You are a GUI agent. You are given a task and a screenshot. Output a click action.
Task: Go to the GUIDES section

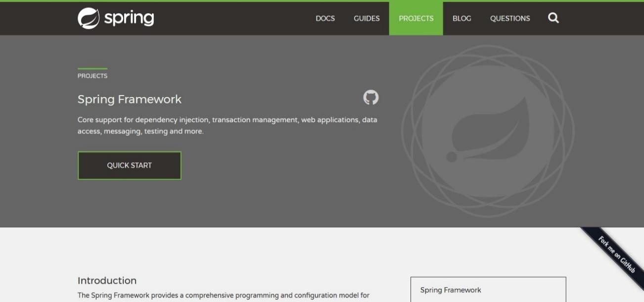[367, 18]
